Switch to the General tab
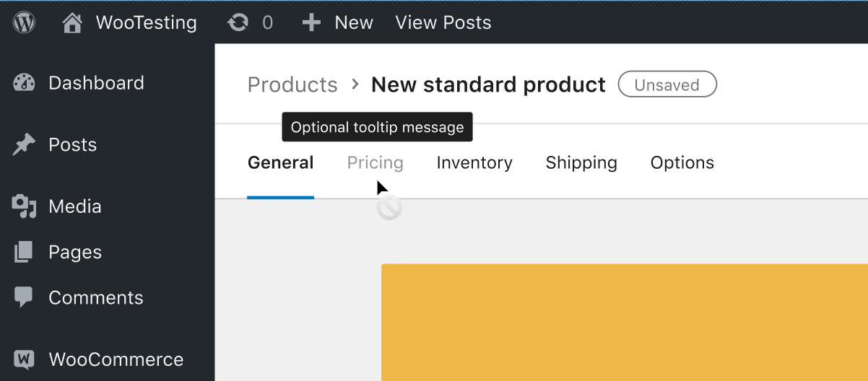Screen dimensions: 868x381 pos(280,163)
